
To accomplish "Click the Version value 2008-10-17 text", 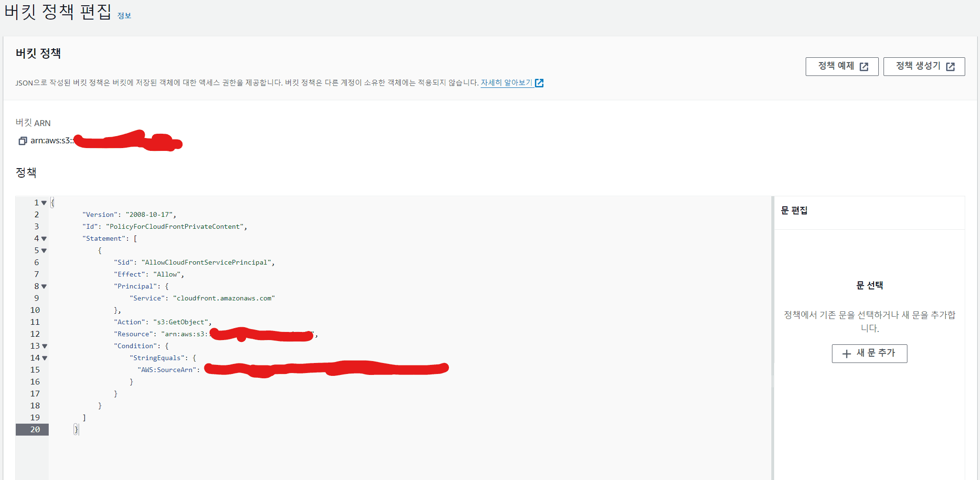I will point(150,215).
